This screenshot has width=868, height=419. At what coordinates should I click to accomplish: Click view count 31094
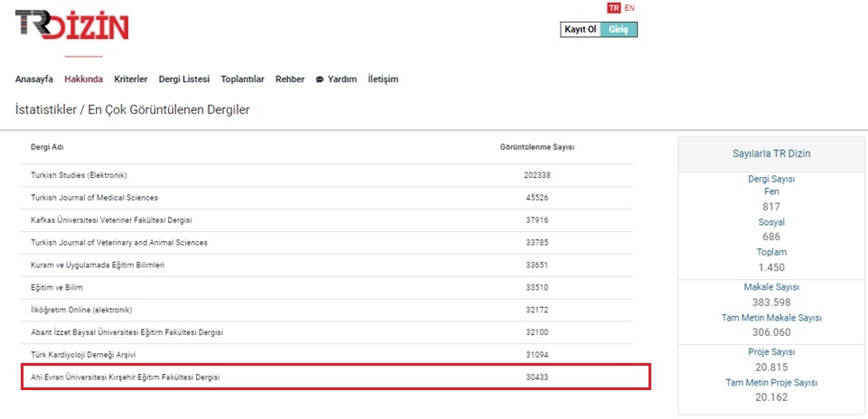click(x=537, y=355)
